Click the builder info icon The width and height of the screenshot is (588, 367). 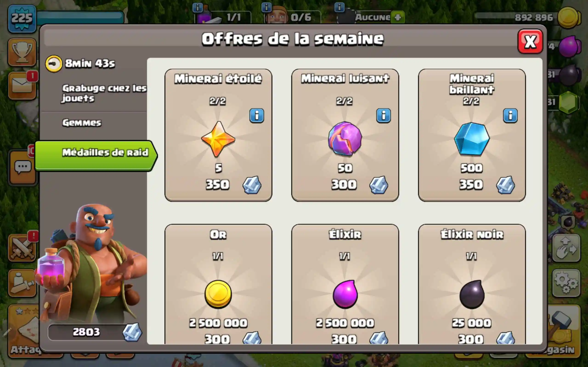click(x=266, y=8)
